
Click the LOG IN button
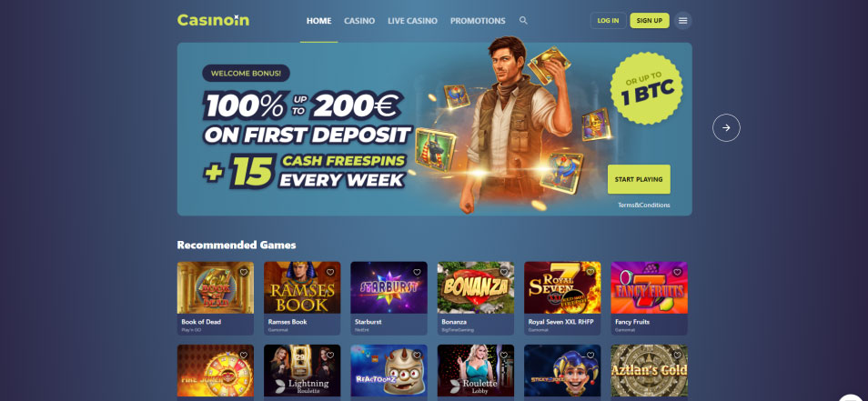pos(608,21)
